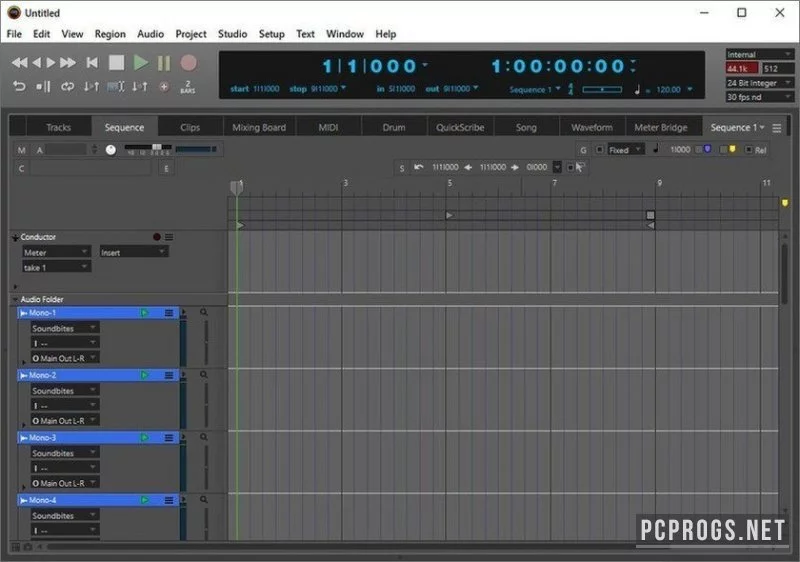Image resolution: width=800 pixels, height=562 pixels.
Task: Collapse the Audio Folder
Action: click(15, 299)
